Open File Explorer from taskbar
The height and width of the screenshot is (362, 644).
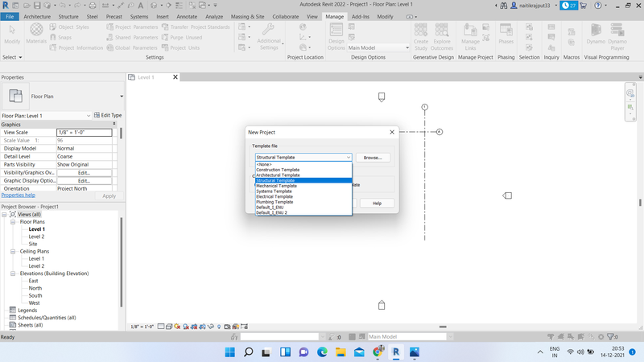coord(341,352)
